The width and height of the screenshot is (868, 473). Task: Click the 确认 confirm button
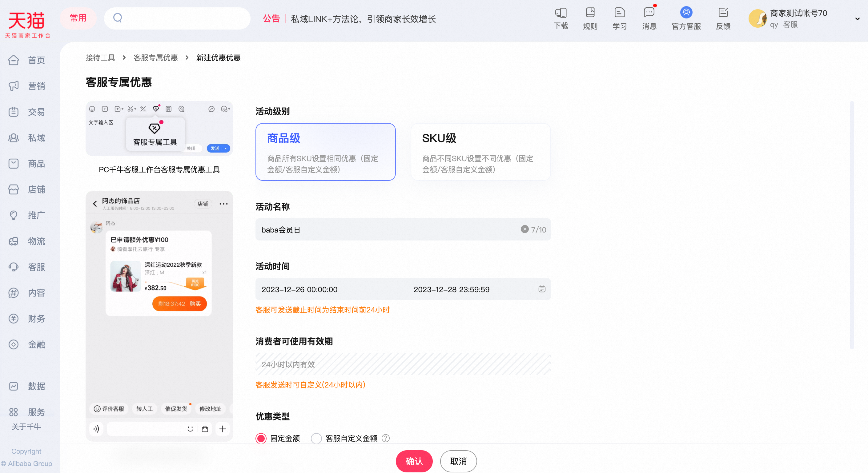click(x=414, y=461)
